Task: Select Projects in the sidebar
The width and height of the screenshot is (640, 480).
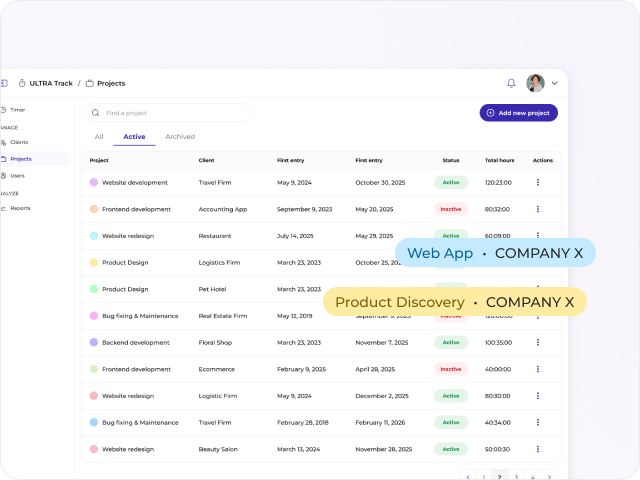Action: 21,159
